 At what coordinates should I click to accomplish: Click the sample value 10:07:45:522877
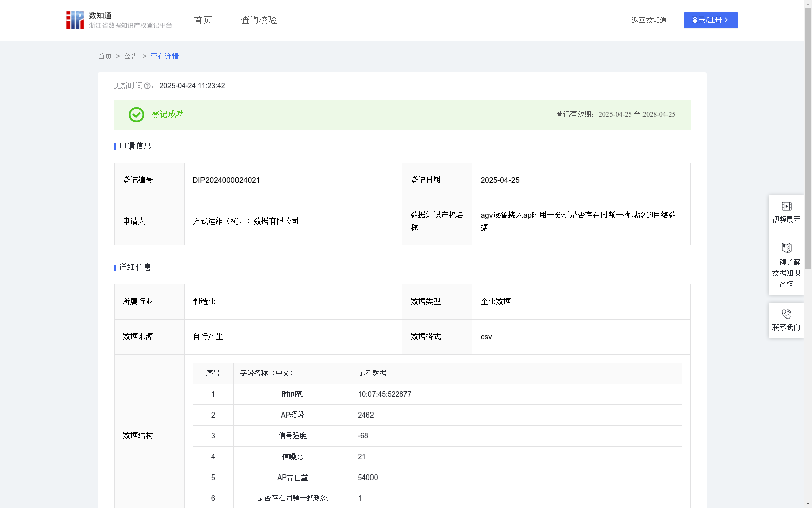pyautogui.click(x=385, y=394)
